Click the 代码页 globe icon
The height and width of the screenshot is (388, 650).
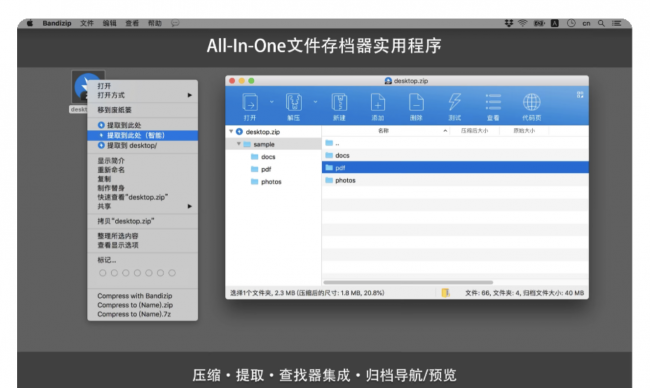531,102
